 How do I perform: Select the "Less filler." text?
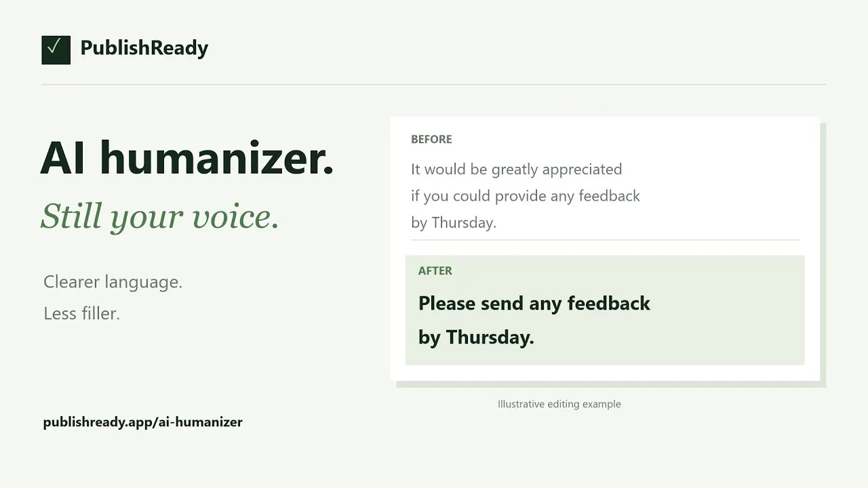[x=81, y=314]
